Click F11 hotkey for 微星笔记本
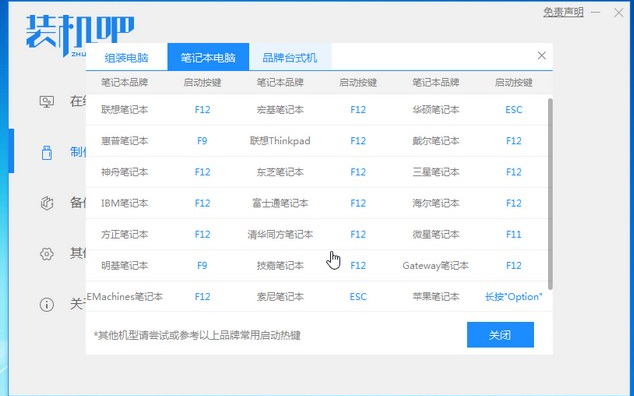 tap(514, 234)
